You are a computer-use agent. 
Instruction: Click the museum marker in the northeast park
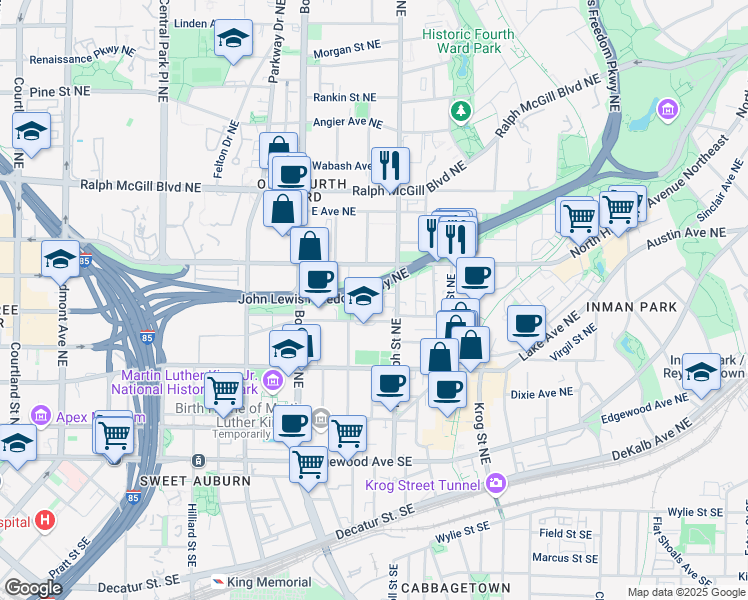(x=668, y=110)
